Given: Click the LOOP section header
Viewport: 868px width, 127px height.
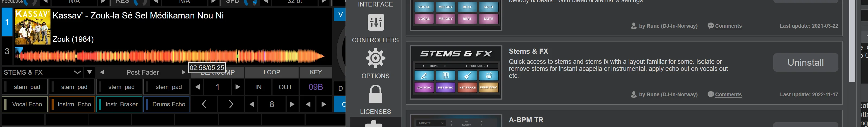Looking at the screenshot, I should click(272, 72).
